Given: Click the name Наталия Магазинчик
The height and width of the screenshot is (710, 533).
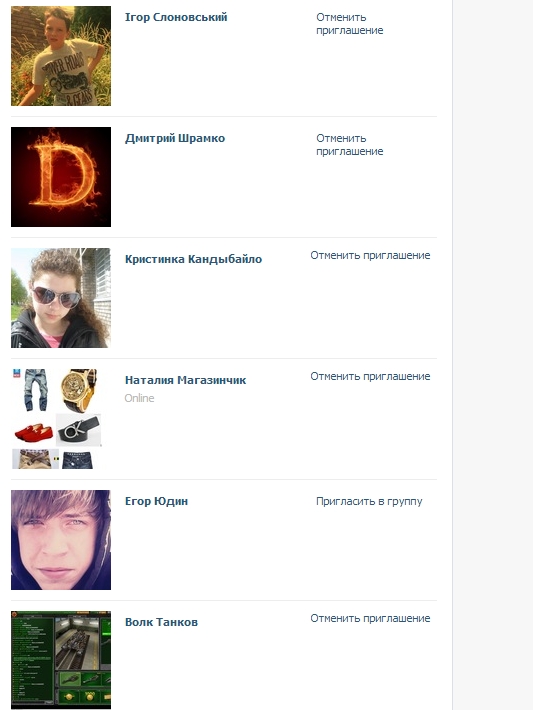Looking at the screenshot, I should [x=186, y=380].
